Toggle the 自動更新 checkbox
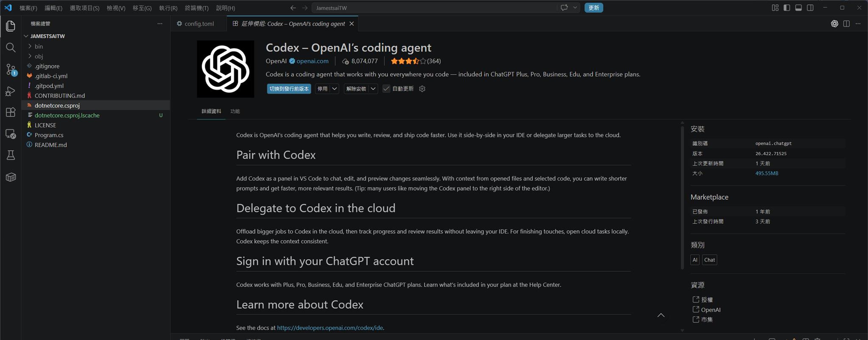 pos(386,89)
